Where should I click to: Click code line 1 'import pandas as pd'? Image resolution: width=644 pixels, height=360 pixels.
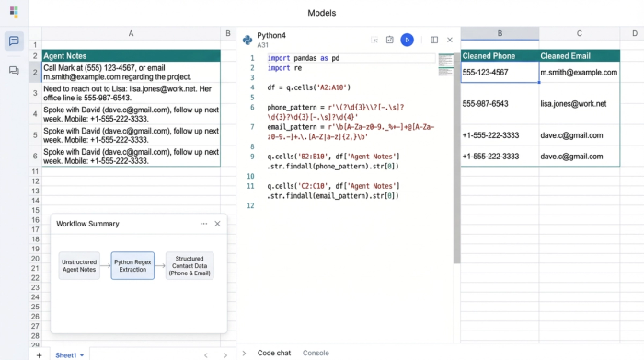pyautogui.click(x=304, y=58)
